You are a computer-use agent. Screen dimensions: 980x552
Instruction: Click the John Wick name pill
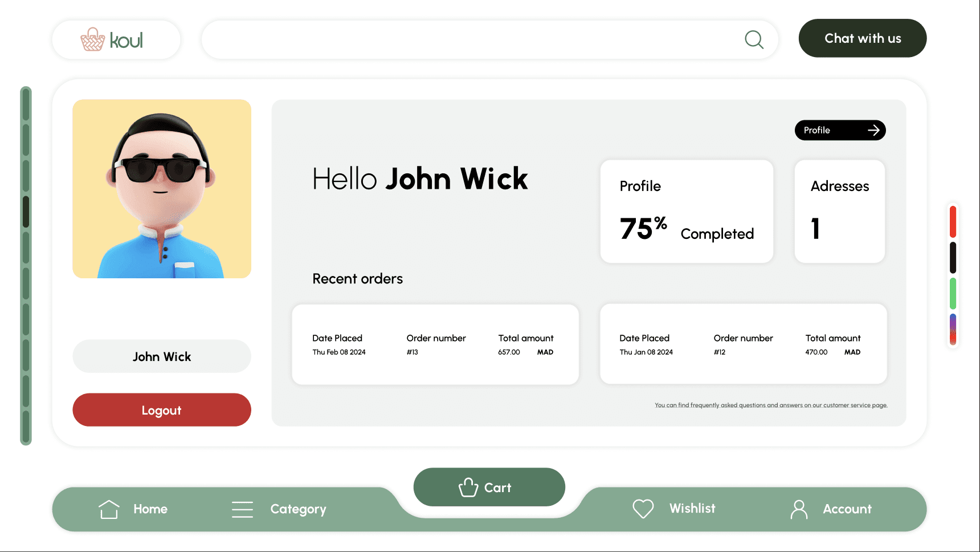coord(162,356)
